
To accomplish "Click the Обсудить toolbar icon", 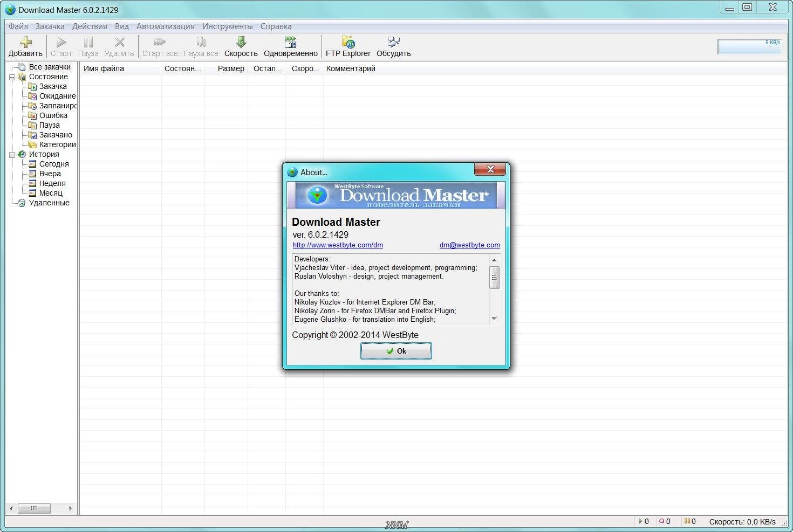I will click(394, 42).
